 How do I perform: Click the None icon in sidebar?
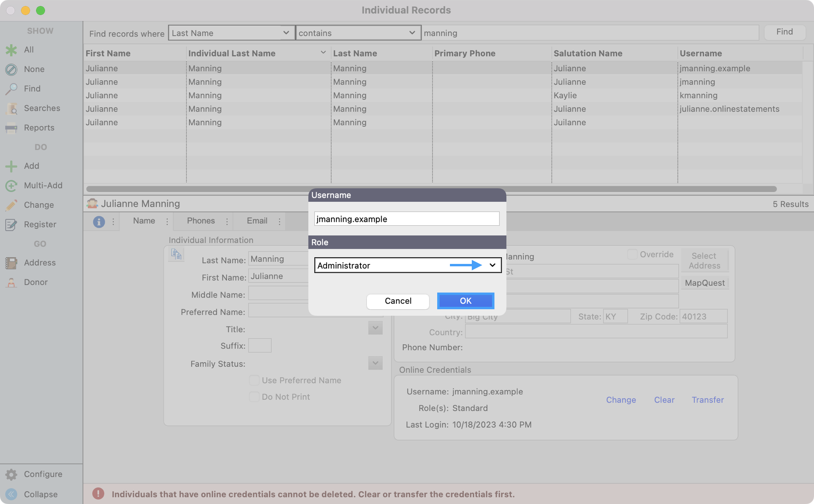click(11, 70)
